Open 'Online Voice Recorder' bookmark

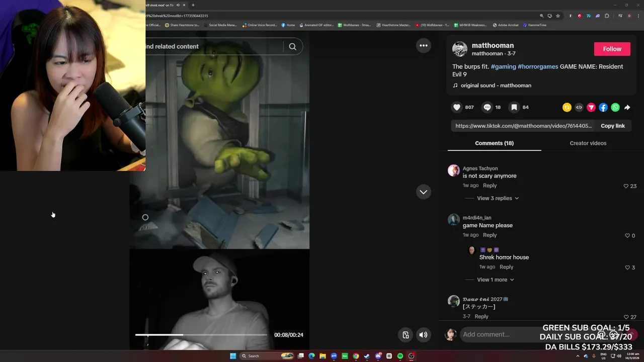click(x=260, y=25)
